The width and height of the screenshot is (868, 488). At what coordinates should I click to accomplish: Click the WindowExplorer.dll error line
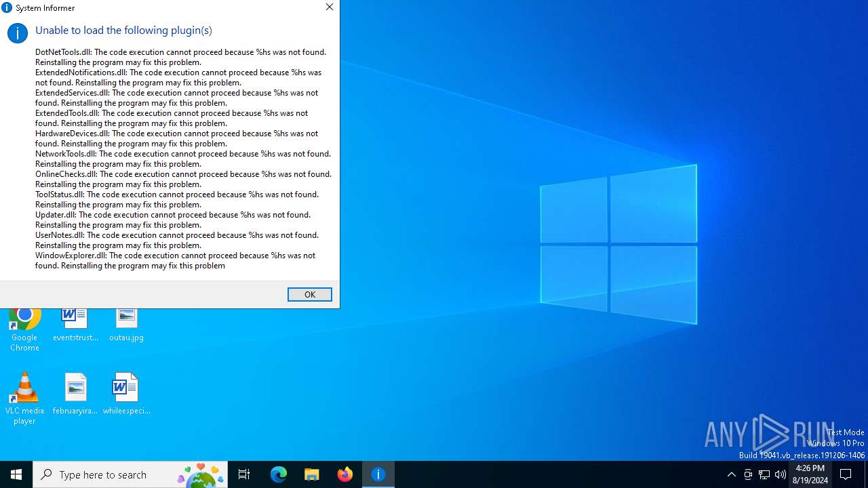[175, 260]
